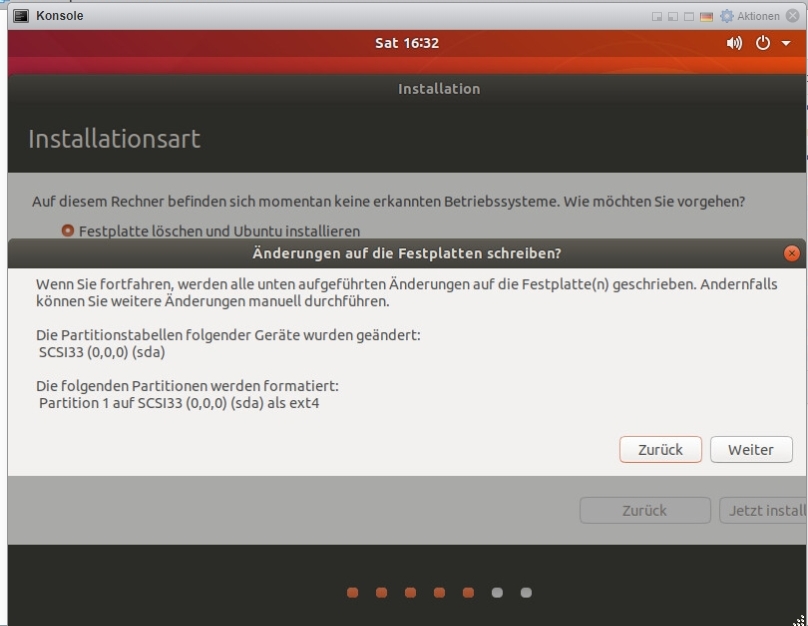Image resolution: width=808 pixels, height=626 pixels.
Task: Open the Sat 16:32 clock menu
Action: click(407, 43)
